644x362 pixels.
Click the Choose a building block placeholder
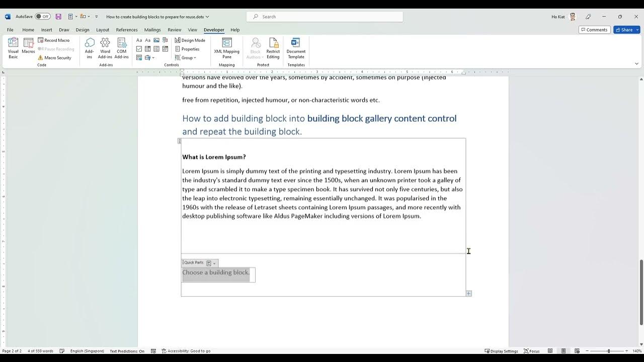(216, 273)
